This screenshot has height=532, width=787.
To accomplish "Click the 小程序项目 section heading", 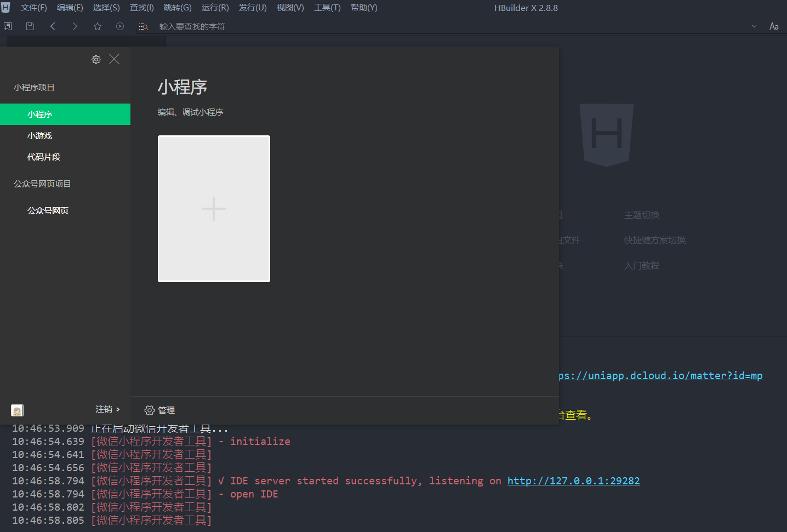I will click(34, 87).
